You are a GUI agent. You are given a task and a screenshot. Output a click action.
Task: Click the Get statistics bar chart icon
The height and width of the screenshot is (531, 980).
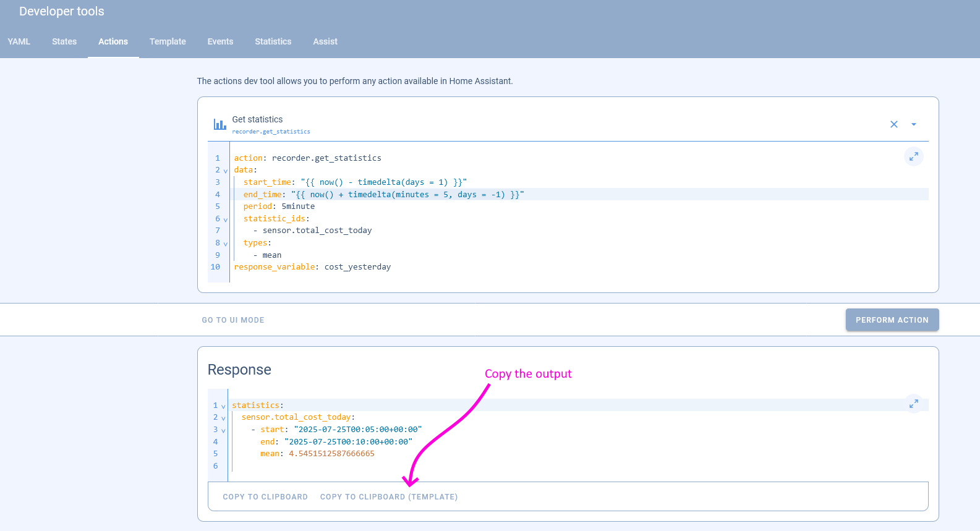[x=219, y=124]
